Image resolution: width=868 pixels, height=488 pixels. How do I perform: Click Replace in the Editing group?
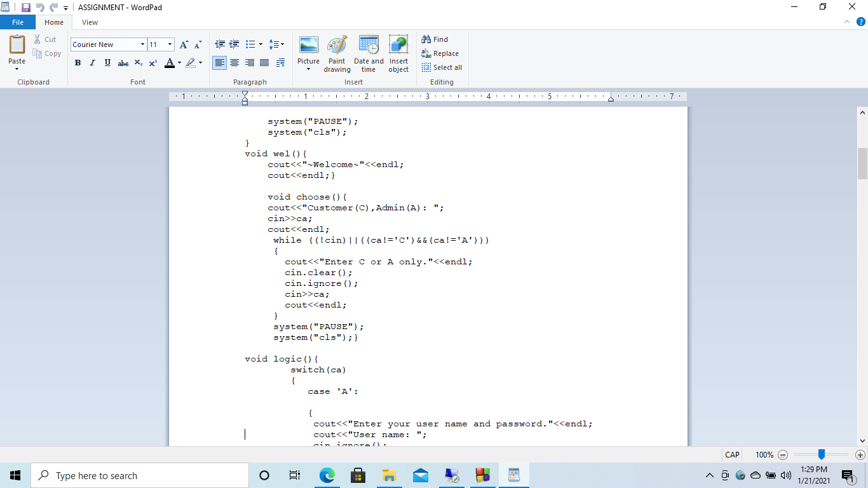pyautogui.click(x=440, y=53)
